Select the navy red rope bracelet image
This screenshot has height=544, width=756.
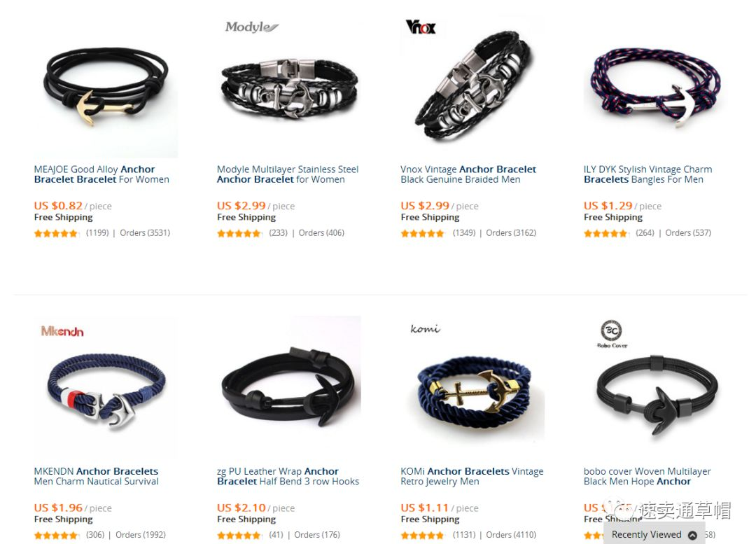656,87
